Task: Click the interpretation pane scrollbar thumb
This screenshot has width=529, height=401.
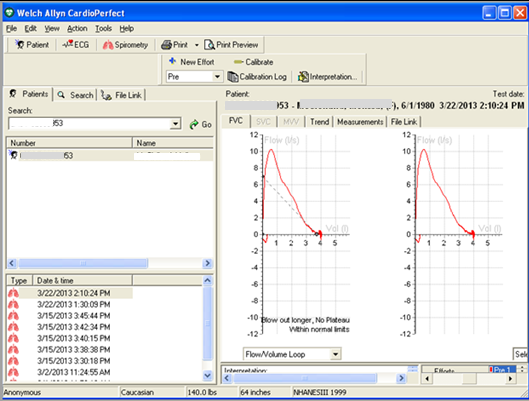Action: pyautogui.click(x=305, y=378)
